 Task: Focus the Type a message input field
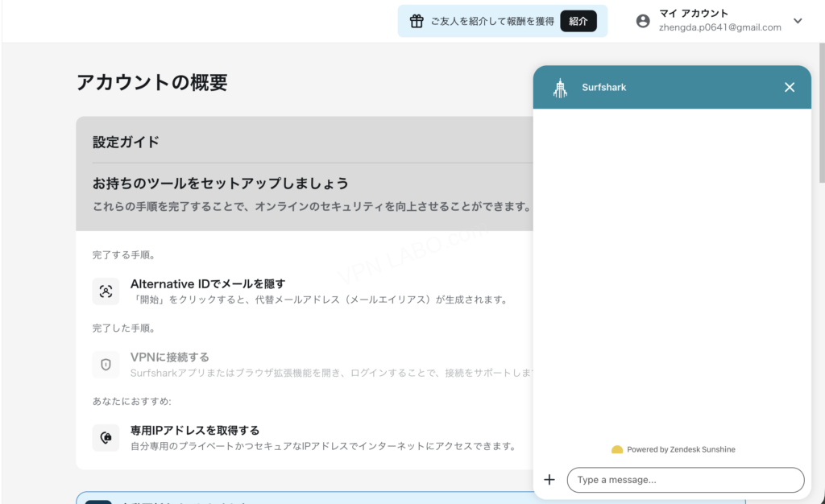click(686, 480)
